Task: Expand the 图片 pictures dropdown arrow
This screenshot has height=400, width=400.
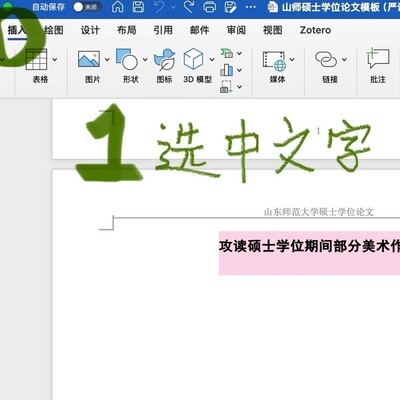Action: point(107,60)
